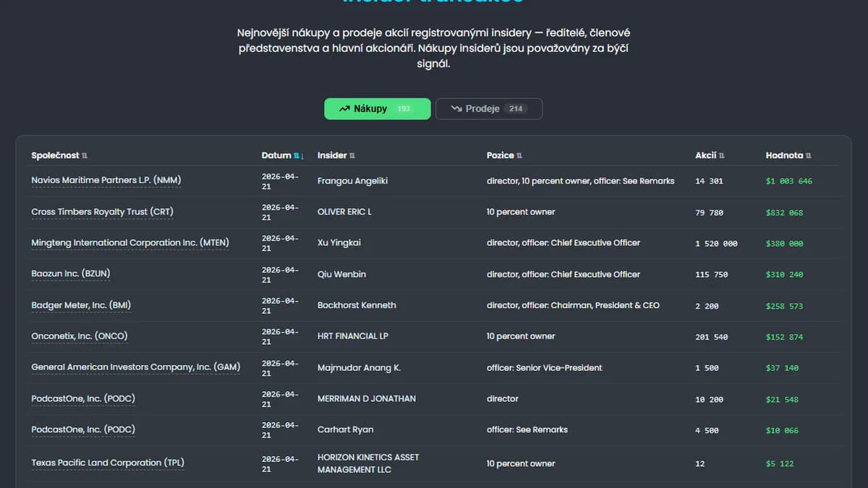868x488 pixels.
Task: Click position 'officer: See Remarks' in Carhart row
Action: [x=527, y=429]
